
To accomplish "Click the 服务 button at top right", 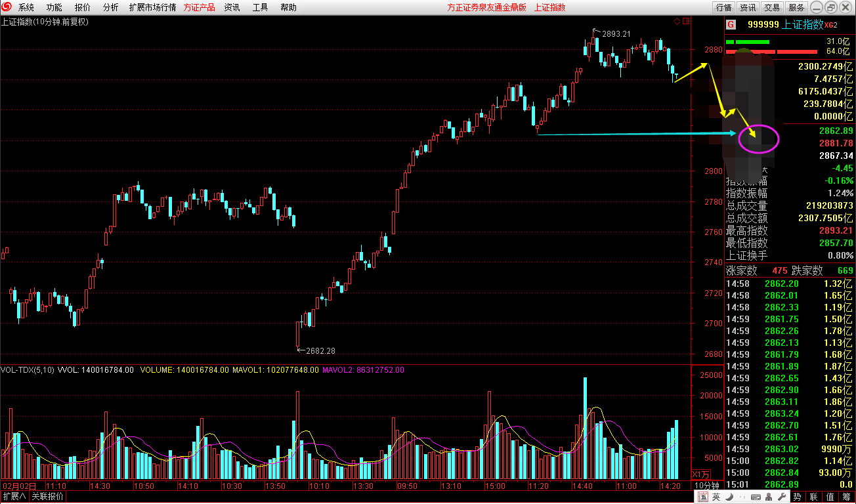I will tap(796, 8).
